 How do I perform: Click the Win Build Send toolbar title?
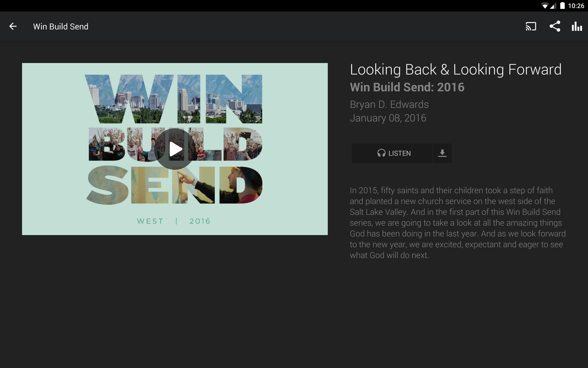[x=61, y=26]
